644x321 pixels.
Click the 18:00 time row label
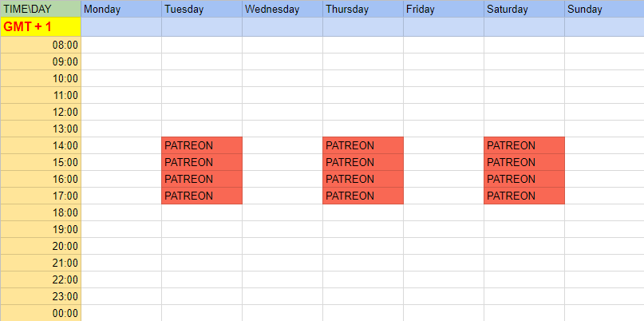(41, 212)
